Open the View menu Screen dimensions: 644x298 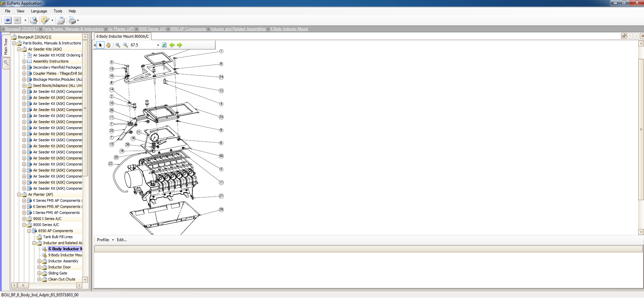(x=21, y=11)
